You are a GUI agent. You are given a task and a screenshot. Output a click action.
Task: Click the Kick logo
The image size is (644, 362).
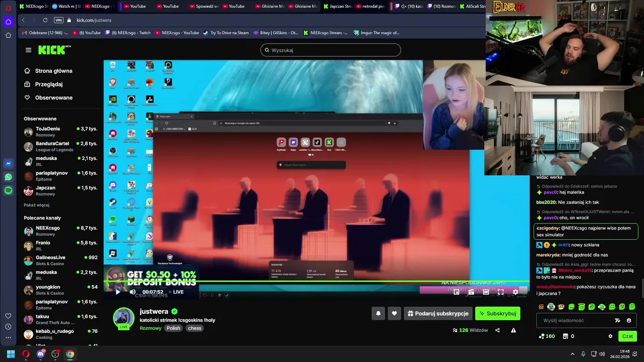[54, 50]
